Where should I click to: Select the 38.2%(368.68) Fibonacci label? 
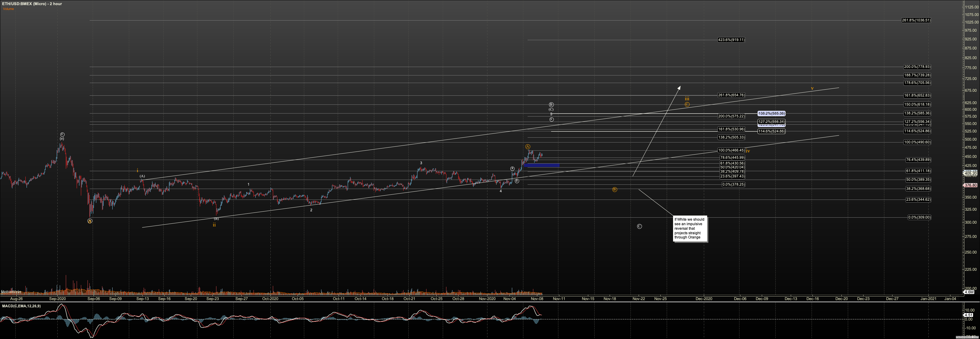tap(918, 189)
